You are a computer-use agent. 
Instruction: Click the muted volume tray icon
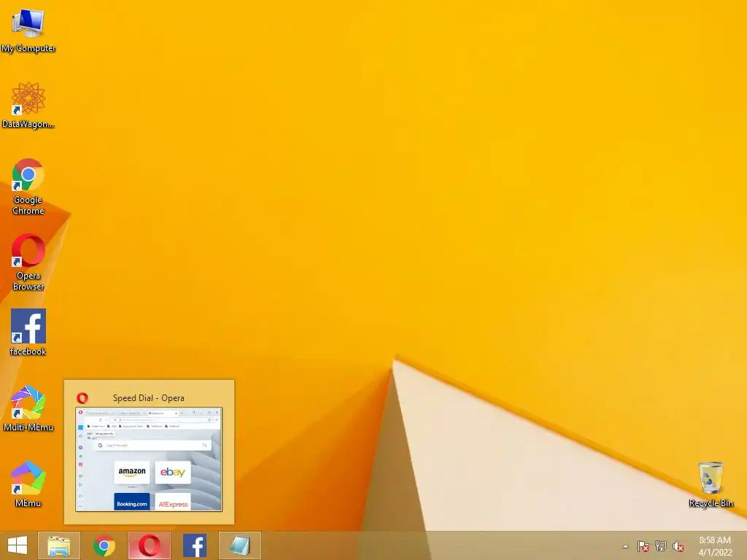click(678, 546)
